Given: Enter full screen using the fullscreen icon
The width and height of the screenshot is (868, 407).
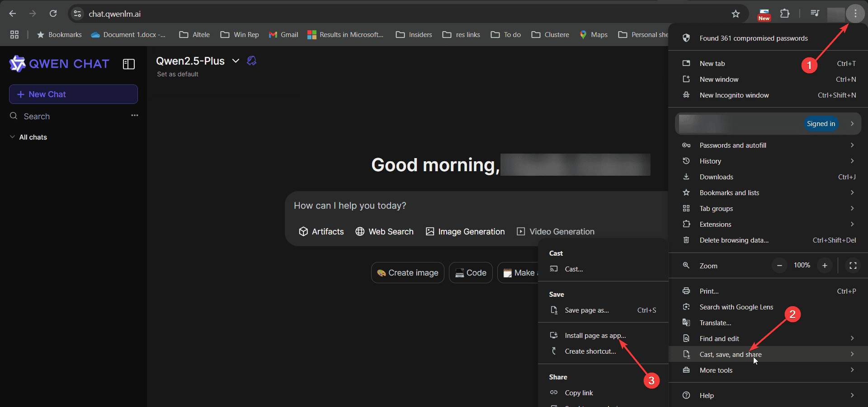Looking at the screenshot, I should pyautogui.click(x=853, y=266).
